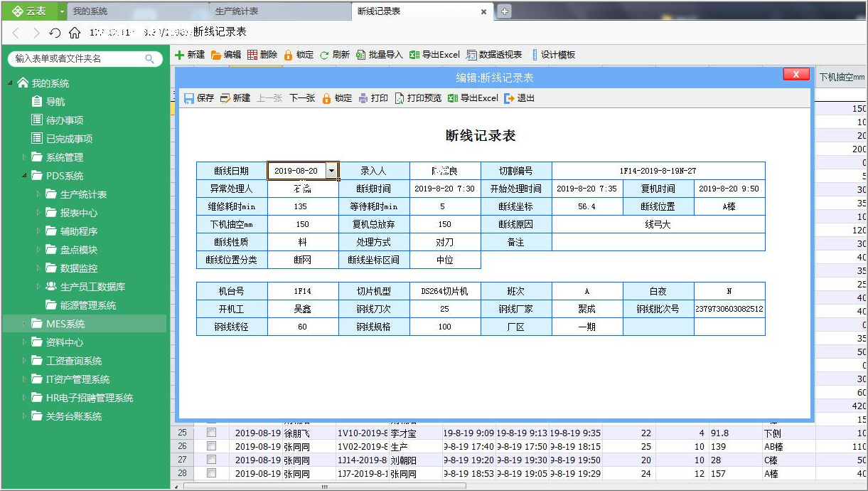Click 新建 in the edit dialog toolbar

[x=235, y=98]
